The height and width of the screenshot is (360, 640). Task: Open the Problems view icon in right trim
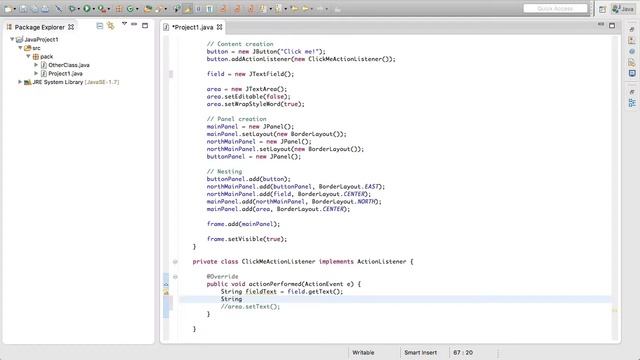632,40
